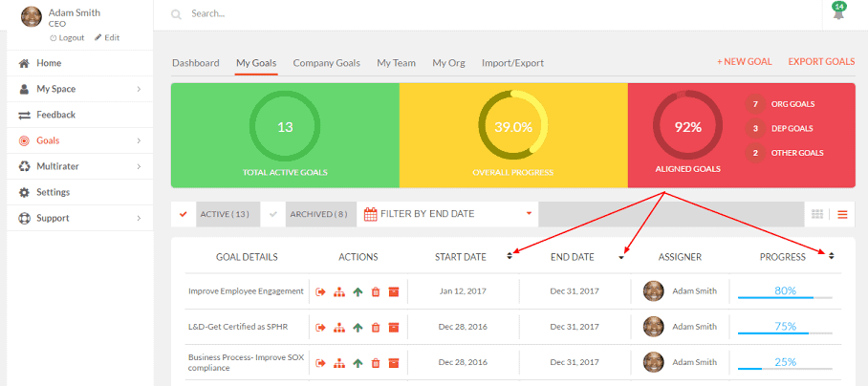Sort by the Progress column arrows
This screenshot has width=868, height=386.
tap(831, 255)
